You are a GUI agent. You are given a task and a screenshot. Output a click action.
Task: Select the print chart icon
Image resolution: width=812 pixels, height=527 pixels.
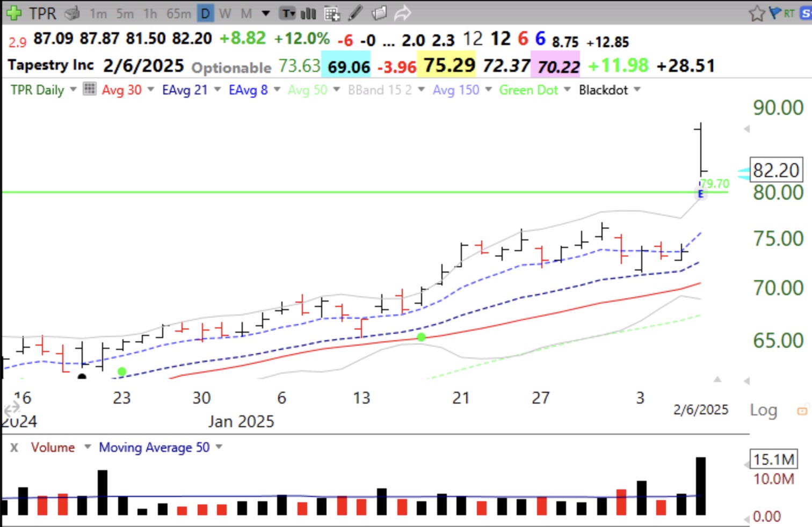[x=71, y=13]
